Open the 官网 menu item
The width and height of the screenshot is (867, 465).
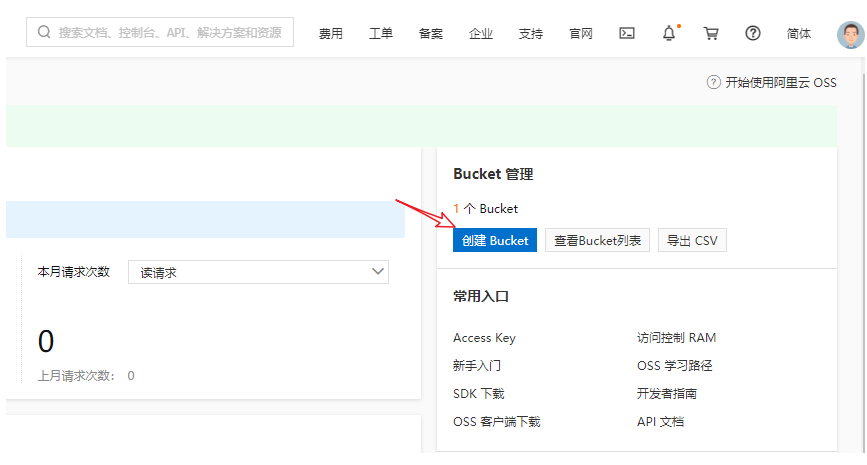coord(581,34)
